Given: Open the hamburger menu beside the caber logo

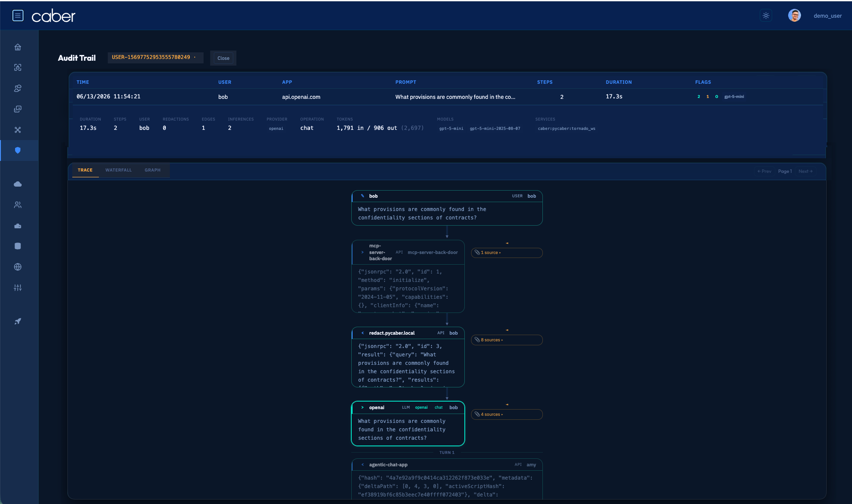Looking at the screenshot, I should [18, 16].
